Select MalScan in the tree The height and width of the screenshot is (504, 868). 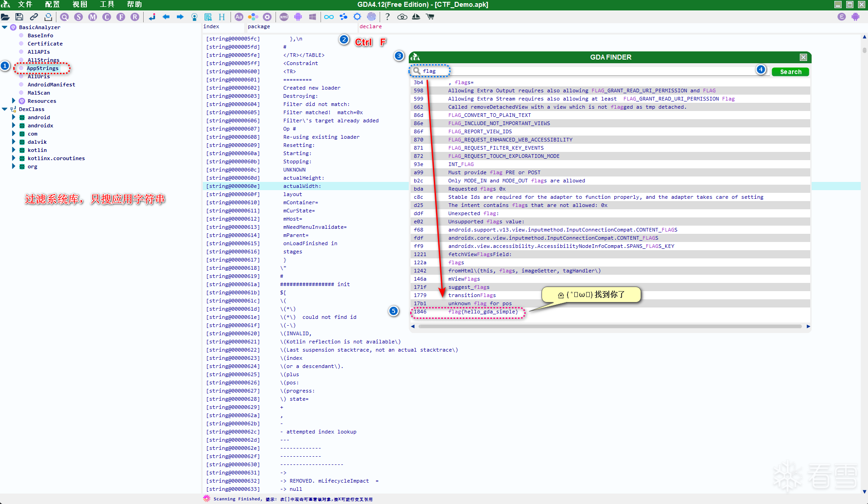39,93
